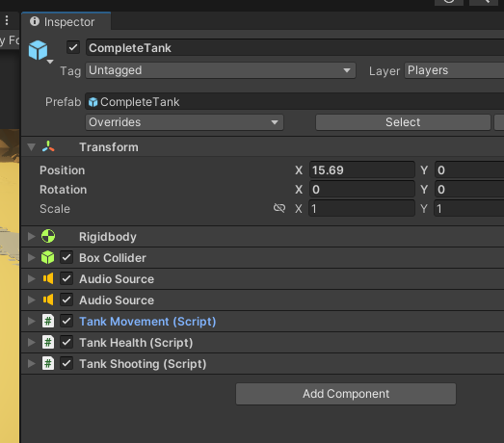This screenshot has width=504, height=443.
Task: Expand the Tank Shooting script component
Action: point(31,364)
